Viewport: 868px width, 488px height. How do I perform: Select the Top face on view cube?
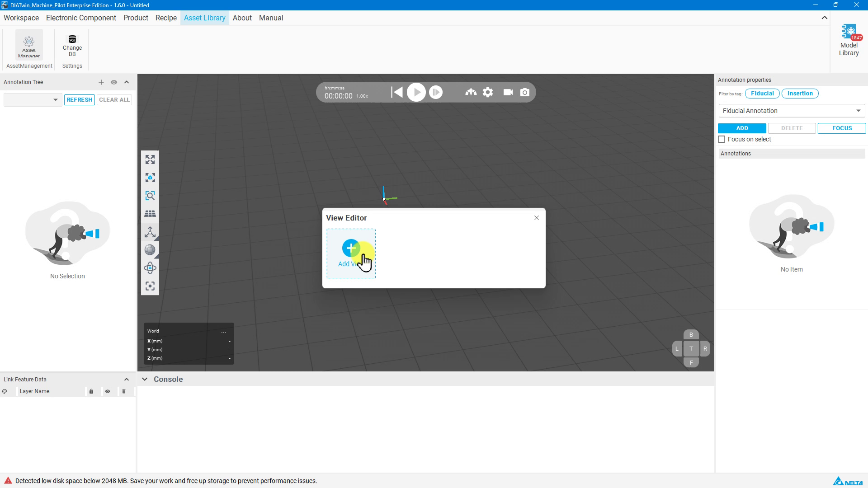[691, 349]
